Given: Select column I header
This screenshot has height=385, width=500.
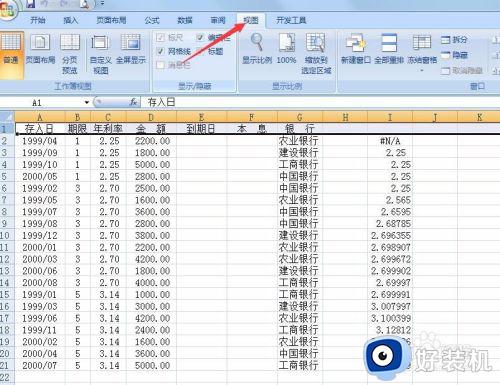Looking at the screenshot, I should [390, 117].
